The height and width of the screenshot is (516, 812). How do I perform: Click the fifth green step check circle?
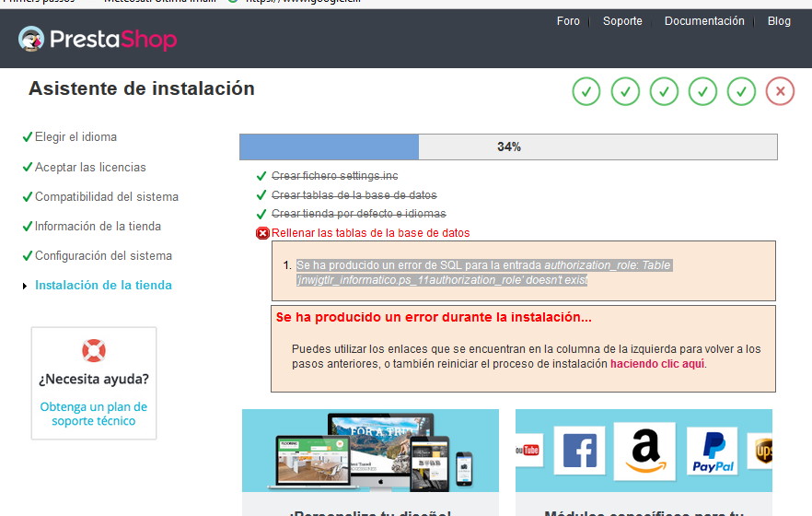point(742,92)
